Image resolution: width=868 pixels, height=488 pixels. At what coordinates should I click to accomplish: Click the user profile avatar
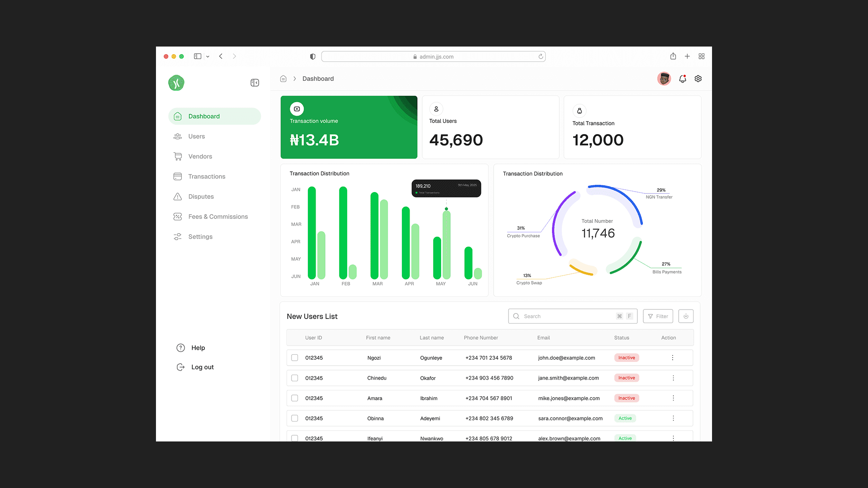(x=664, y=79)
